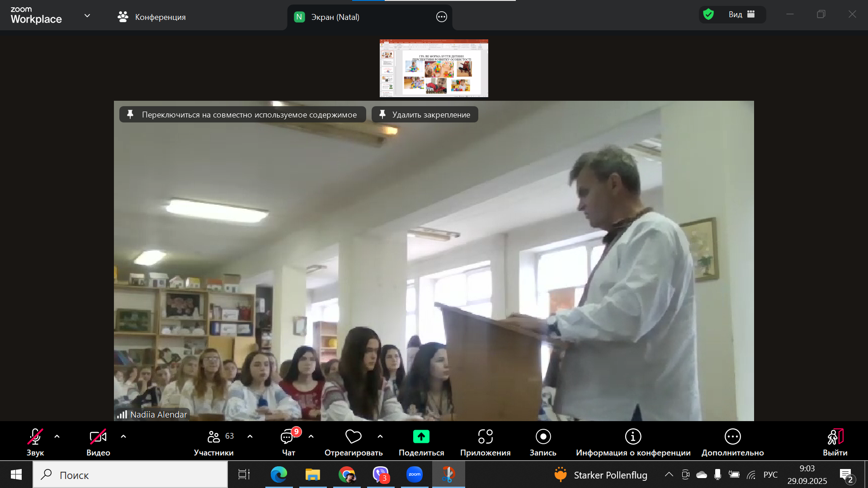Viewport: 868px width, 488px height.
Task: Open the Приложения apps icon
Action: (485, 437)
